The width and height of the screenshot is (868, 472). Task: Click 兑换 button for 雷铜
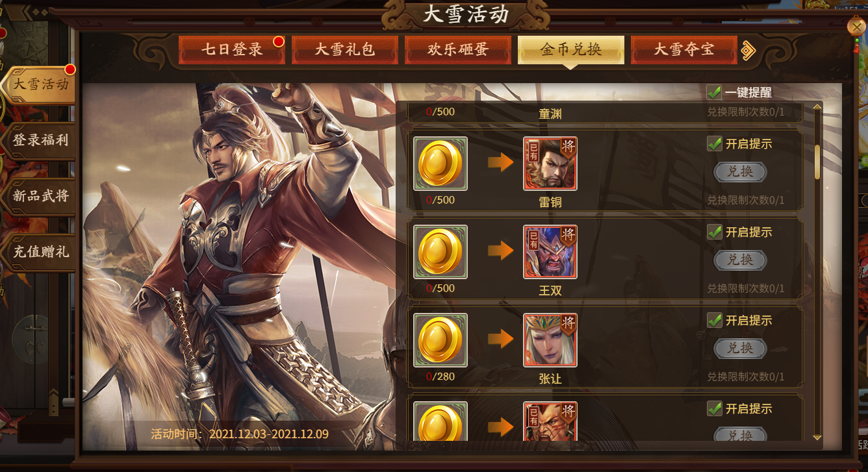740,172
